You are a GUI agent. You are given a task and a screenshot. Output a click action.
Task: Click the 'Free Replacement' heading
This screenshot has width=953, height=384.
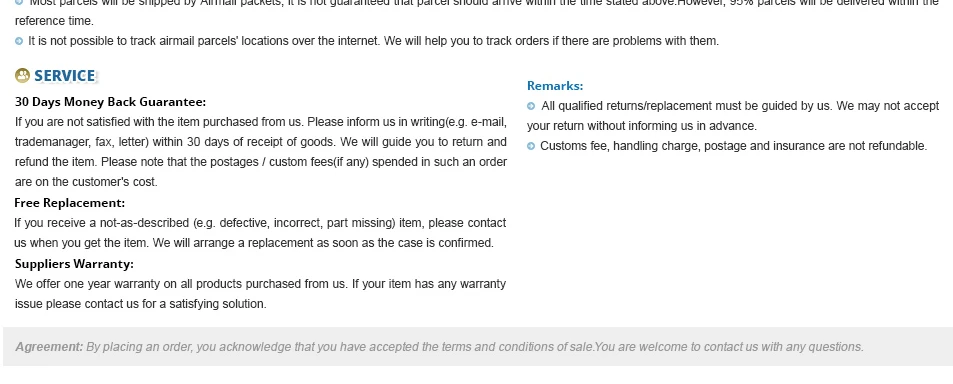70,203
